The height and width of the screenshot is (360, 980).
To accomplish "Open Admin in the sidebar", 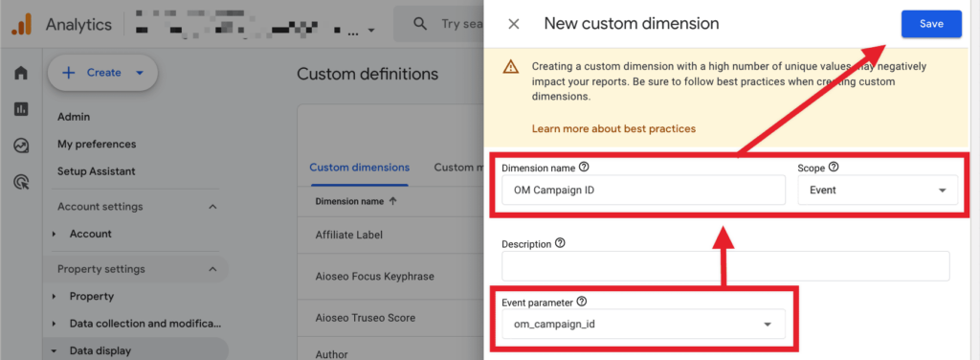I will click(74, 117).
